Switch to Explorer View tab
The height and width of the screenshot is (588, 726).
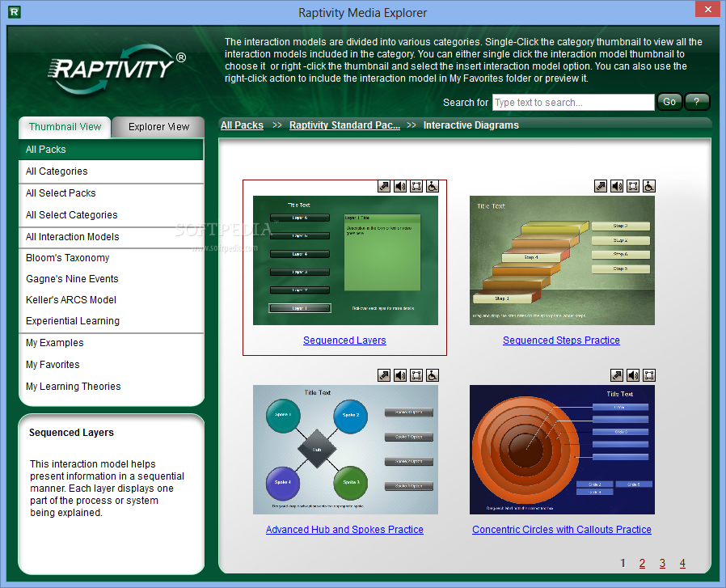point(158,127)
